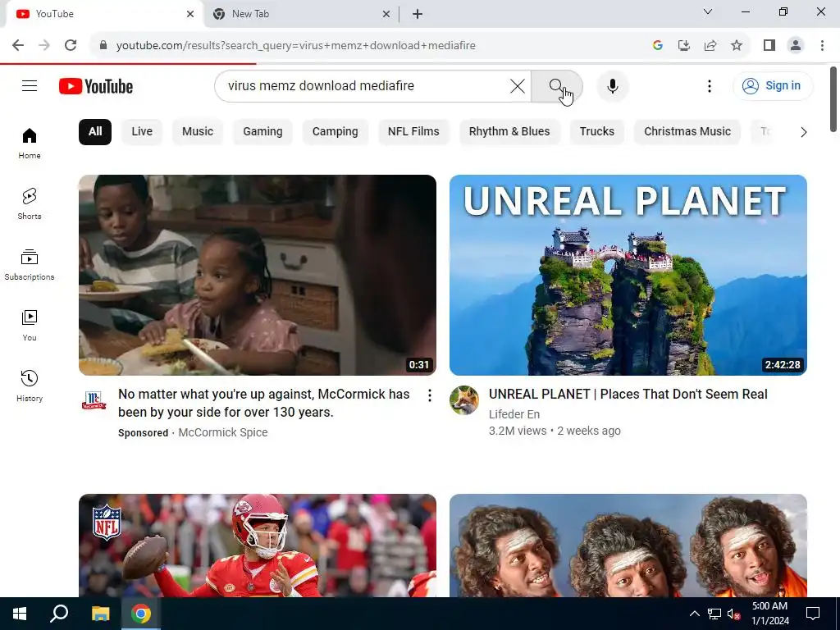
Task: Open McCormick sponsored ad title
Action: (x=264, y=403)
